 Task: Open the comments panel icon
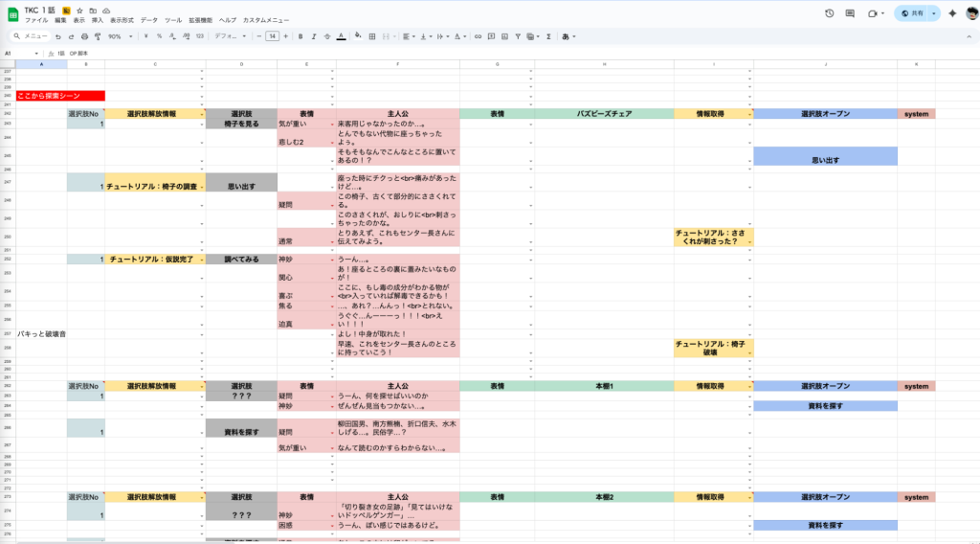click(x=848, y=13)
